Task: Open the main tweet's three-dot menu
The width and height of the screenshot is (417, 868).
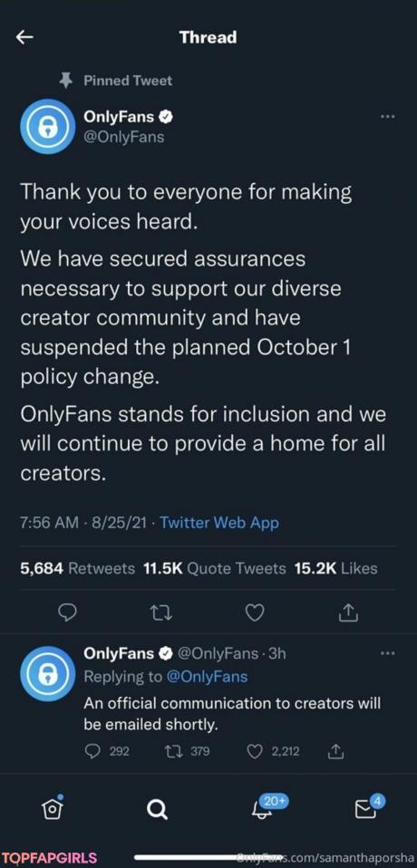Action: coord(388,117)
